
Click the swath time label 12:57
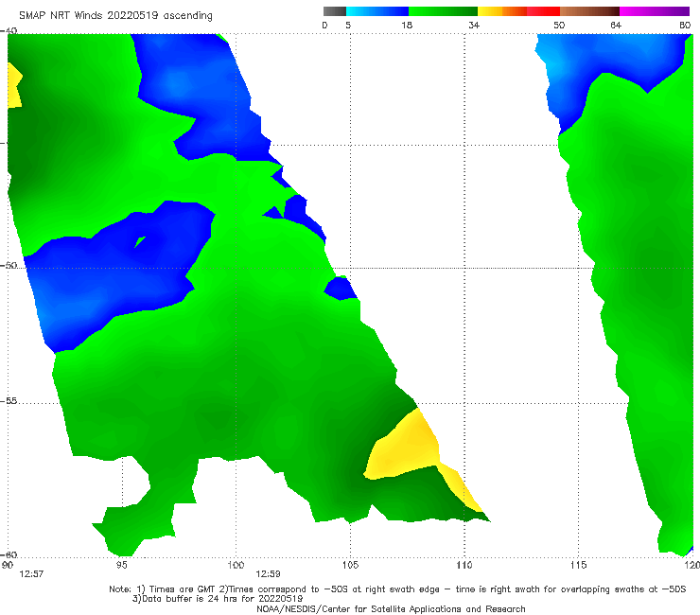(x=31, y=574)
